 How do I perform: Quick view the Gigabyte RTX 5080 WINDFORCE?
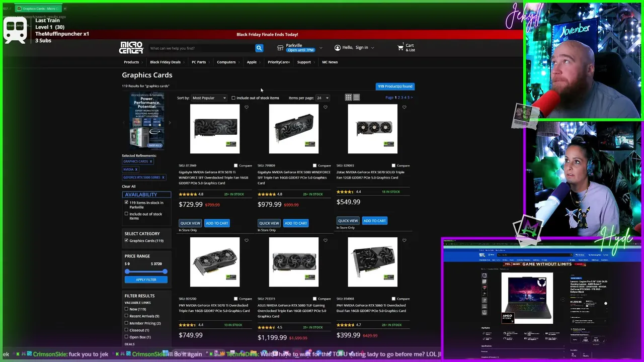(269, 223)
